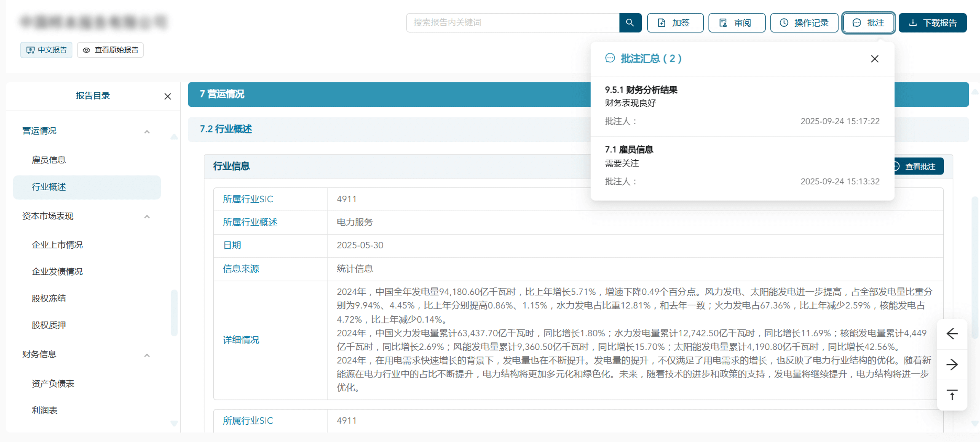Screen dimensions: 980x442
Task: Collapse the 营运情况 section in sidebar
Action: pyautogui.click(x=147, y=132)
